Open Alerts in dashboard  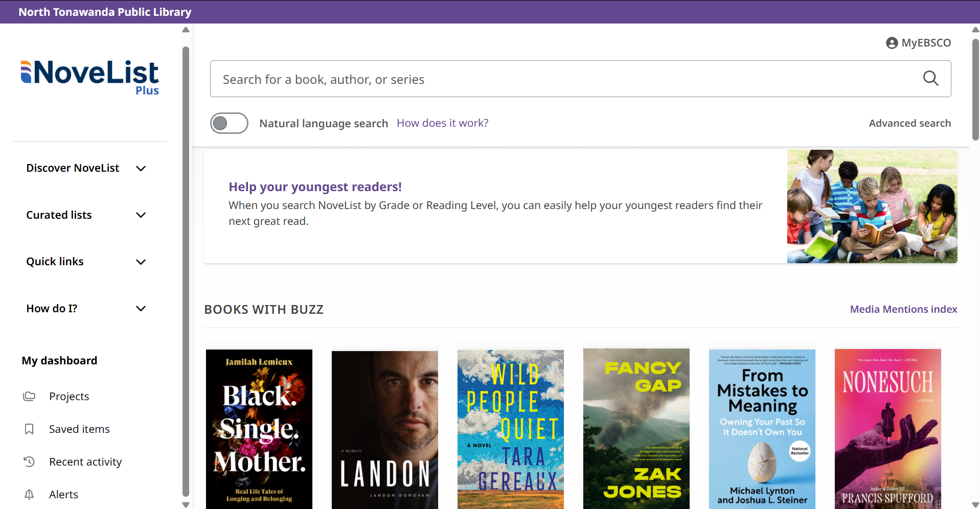click(63, 494)
